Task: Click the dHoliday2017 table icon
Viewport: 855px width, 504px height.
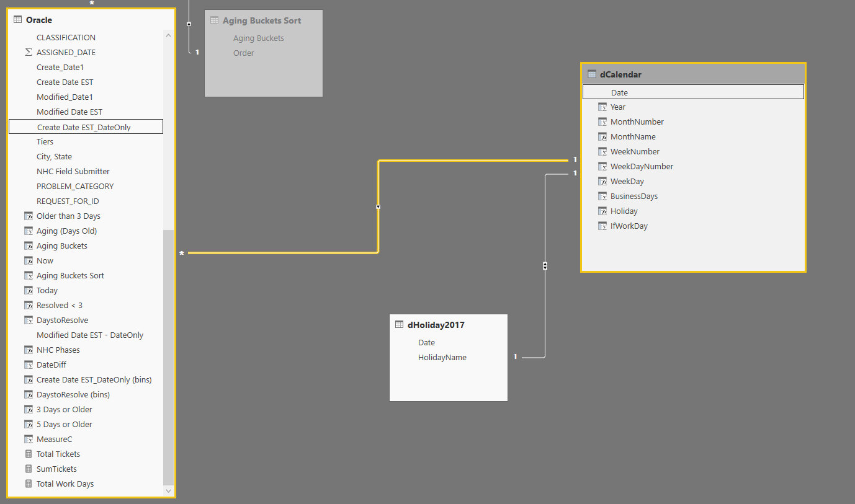Action: coord(399,325)
